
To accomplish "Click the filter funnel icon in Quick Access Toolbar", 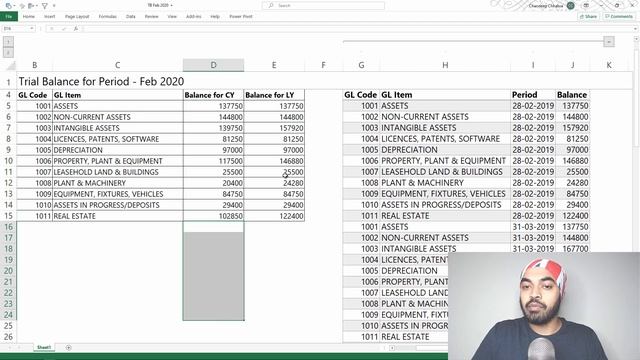I will click(x=44, y=6).
